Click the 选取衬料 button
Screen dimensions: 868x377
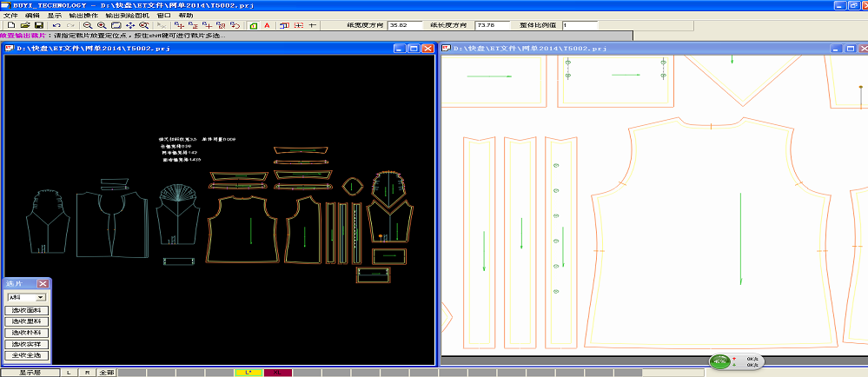[27, 334]
